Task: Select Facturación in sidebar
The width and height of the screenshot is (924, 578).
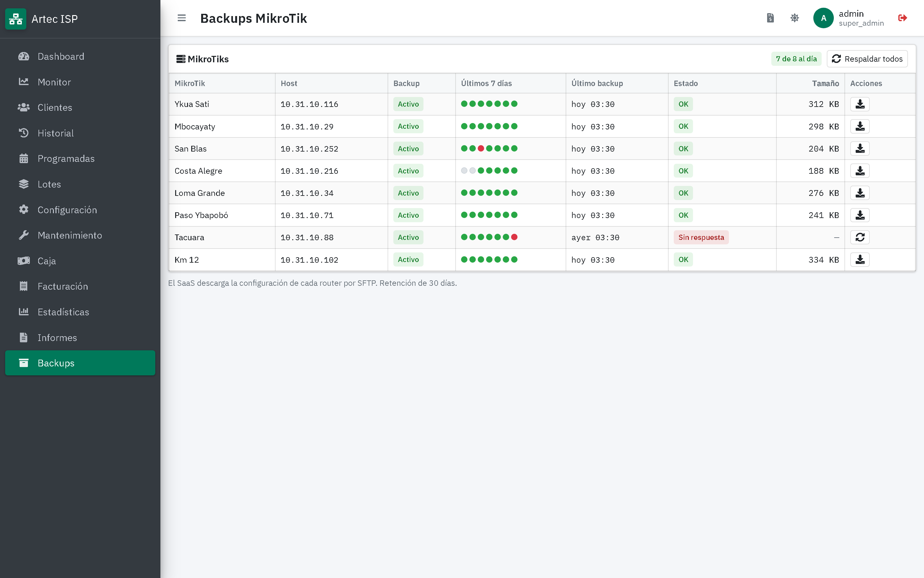Action: [x=80, y=286]
